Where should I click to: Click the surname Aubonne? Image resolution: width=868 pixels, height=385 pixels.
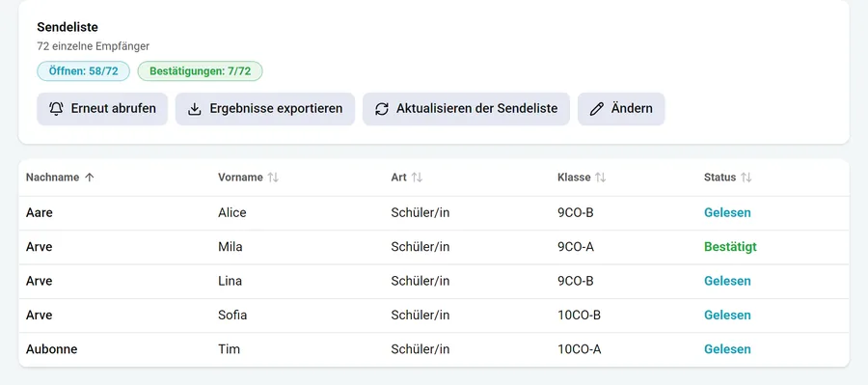[51, 349]
